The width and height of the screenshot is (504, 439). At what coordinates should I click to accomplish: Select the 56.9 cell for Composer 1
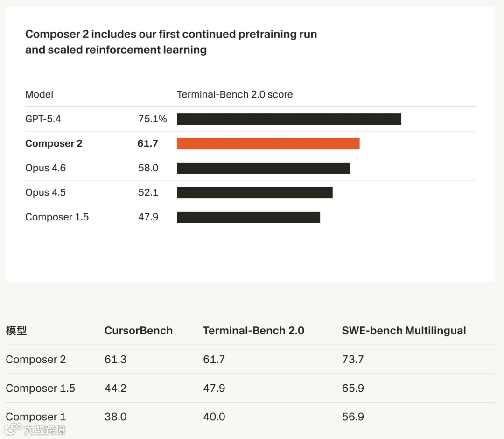tap(352, 417)
